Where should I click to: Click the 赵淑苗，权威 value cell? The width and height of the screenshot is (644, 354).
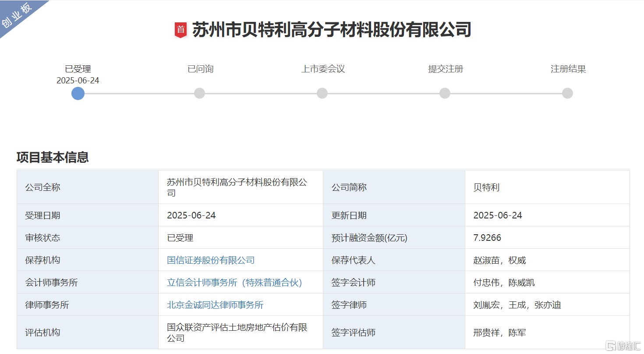pos(547,260)
